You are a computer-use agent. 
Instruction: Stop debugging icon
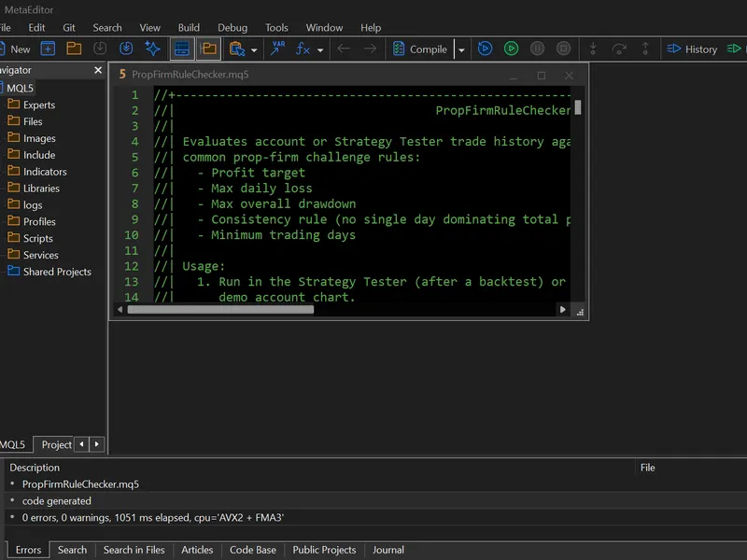[x=564, y=49]
